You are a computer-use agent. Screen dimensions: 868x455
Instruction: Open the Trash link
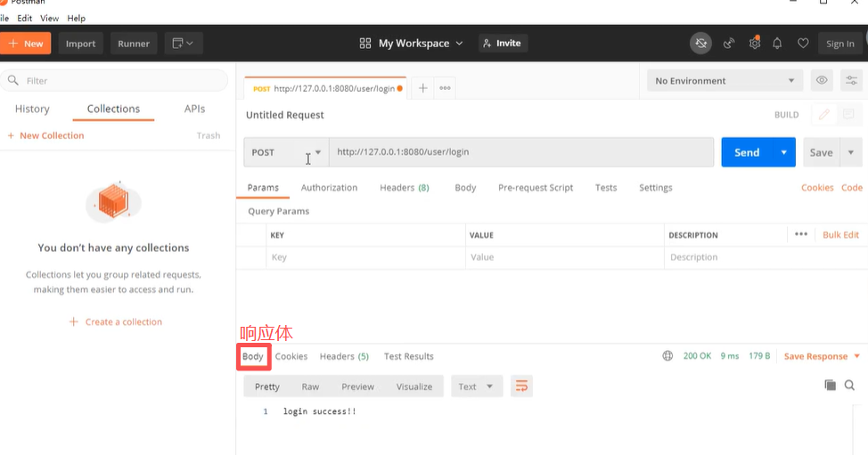(209, 135)
